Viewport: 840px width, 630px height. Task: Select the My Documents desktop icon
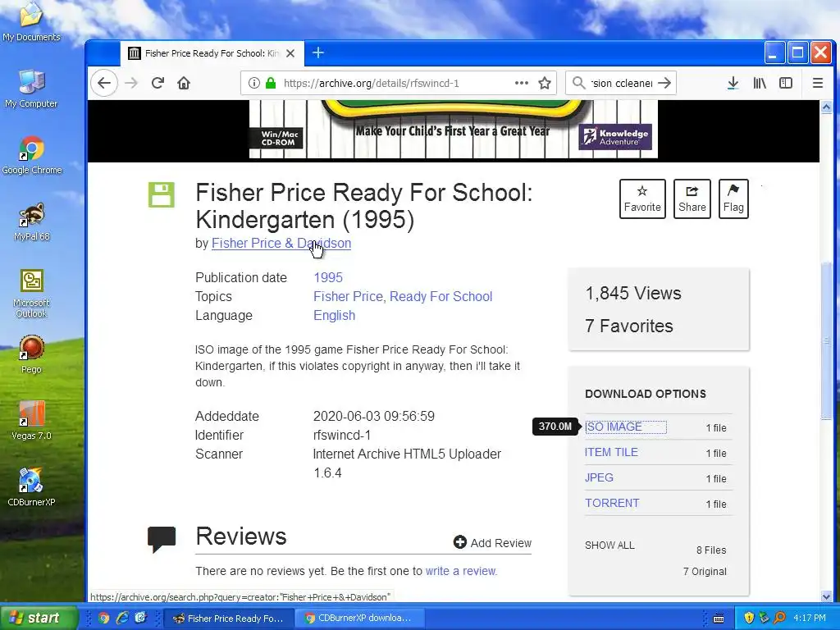coord(31,21)
